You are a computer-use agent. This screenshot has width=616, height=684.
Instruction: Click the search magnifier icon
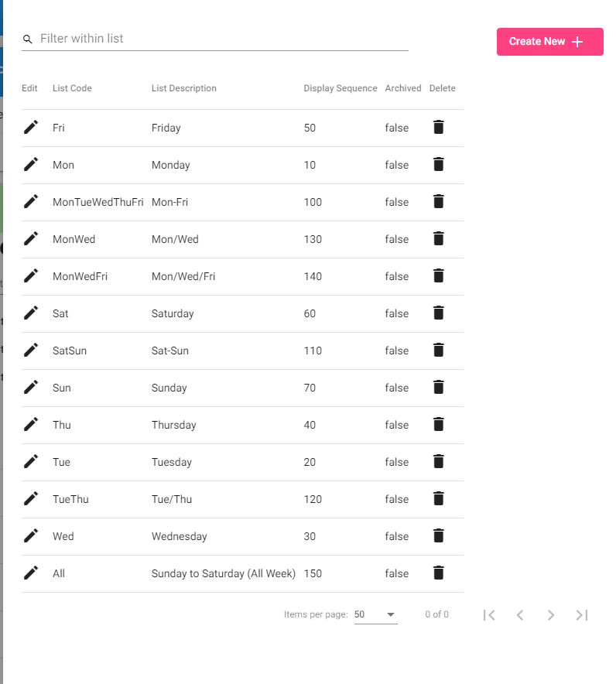28,39
